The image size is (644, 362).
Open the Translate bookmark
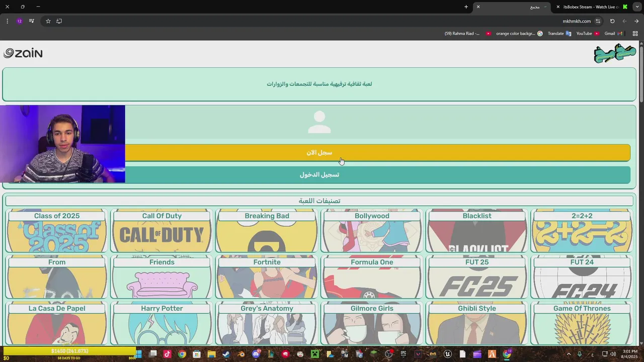click(x=559, y=34)
